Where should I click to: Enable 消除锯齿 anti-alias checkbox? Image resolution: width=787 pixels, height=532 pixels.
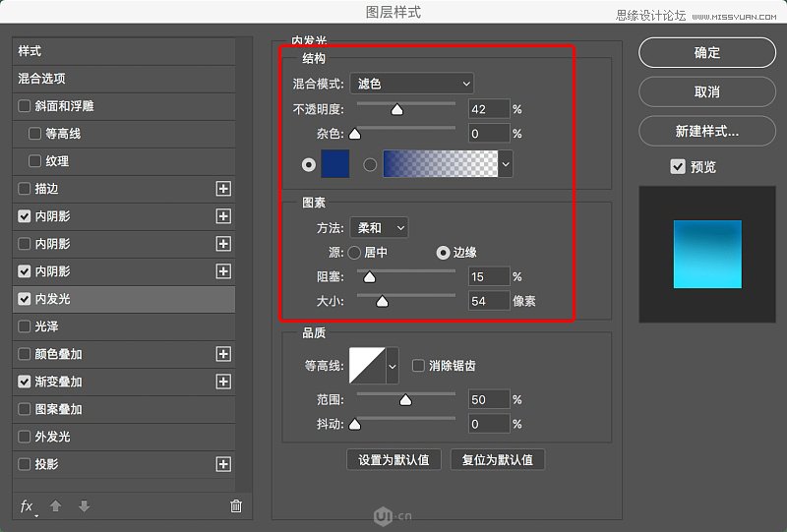[x=418, y=366]
